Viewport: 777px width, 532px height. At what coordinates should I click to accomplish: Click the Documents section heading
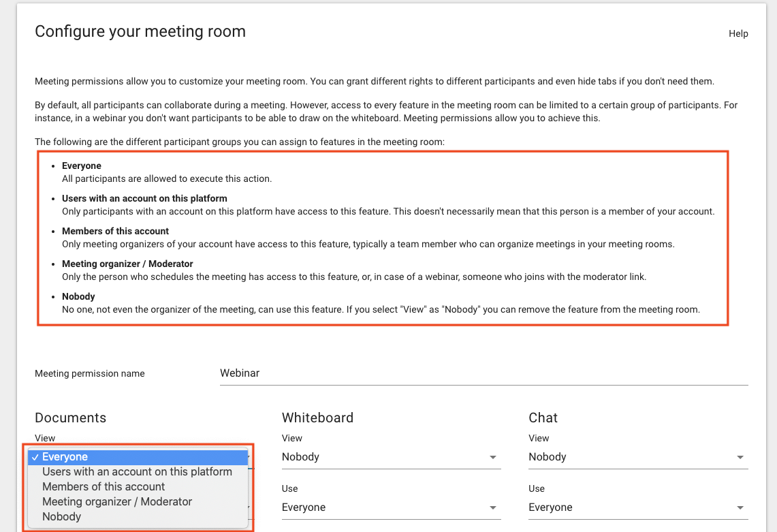70,418
